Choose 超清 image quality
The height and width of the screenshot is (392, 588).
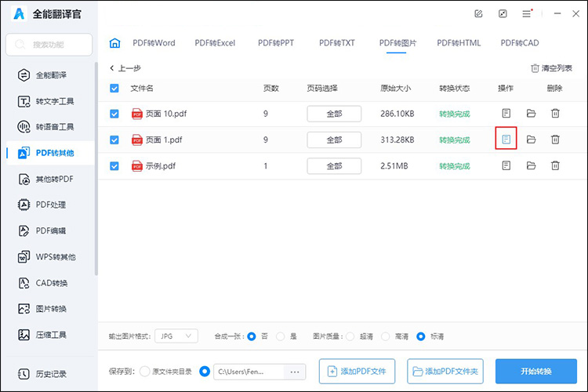click(350, 336)
